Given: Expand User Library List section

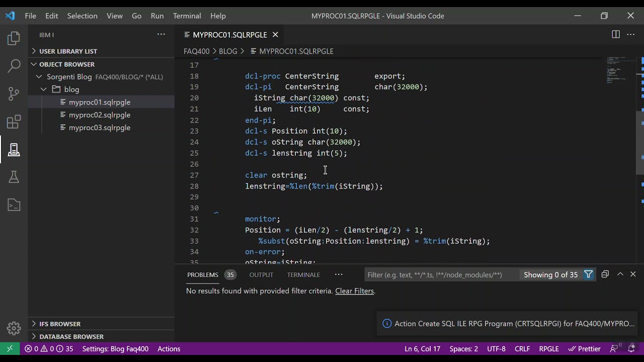Looking at the screenshot, I should click(68, 51).
